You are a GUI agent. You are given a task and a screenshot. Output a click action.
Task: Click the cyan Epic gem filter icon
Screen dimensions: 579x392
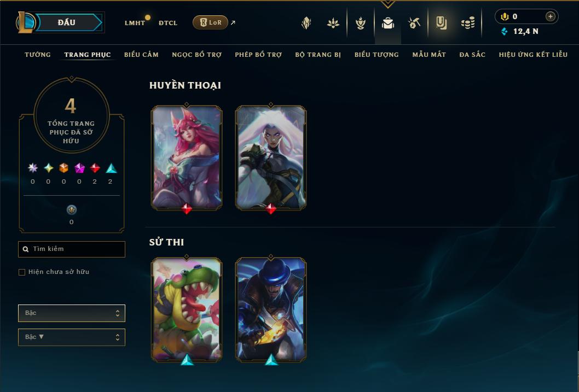coord(111,168)
